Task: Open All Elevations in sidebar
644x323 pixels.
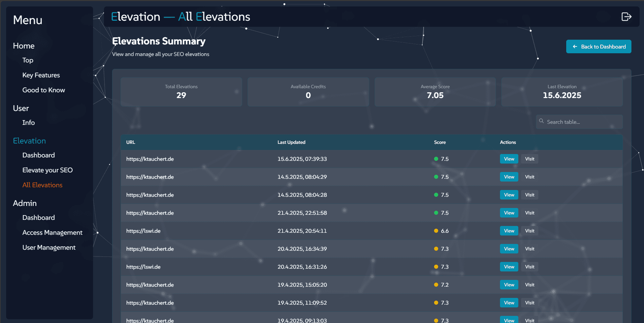Action: click(x=42, y=185)
